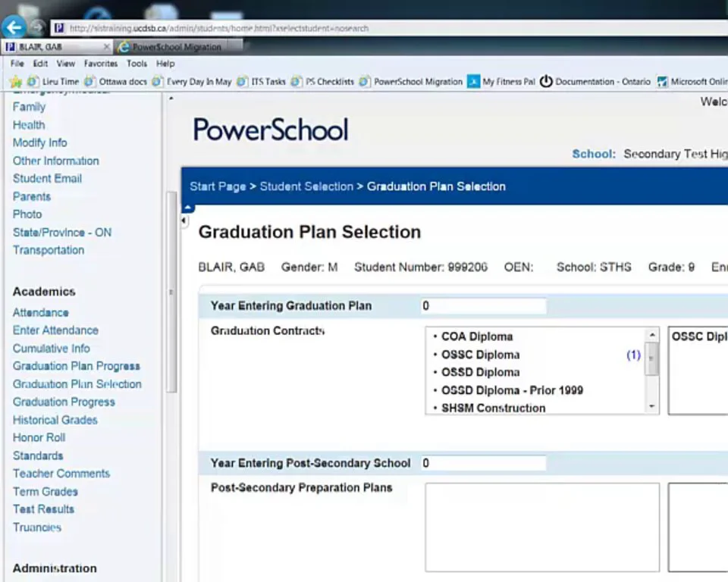728x582 pixels.
Task: Click the PowerSchool logo
Action: point(271,129)
